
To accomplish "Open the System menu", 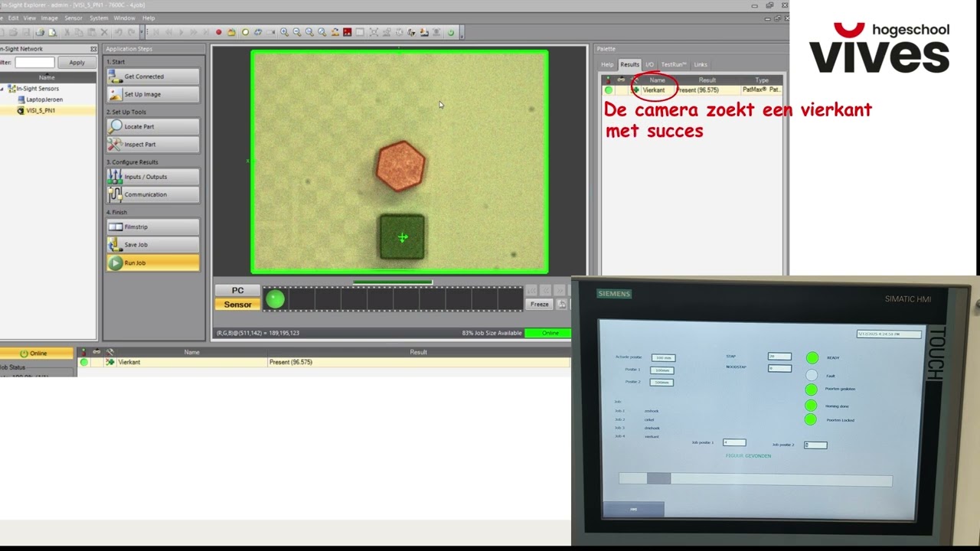I will point(99,18).
